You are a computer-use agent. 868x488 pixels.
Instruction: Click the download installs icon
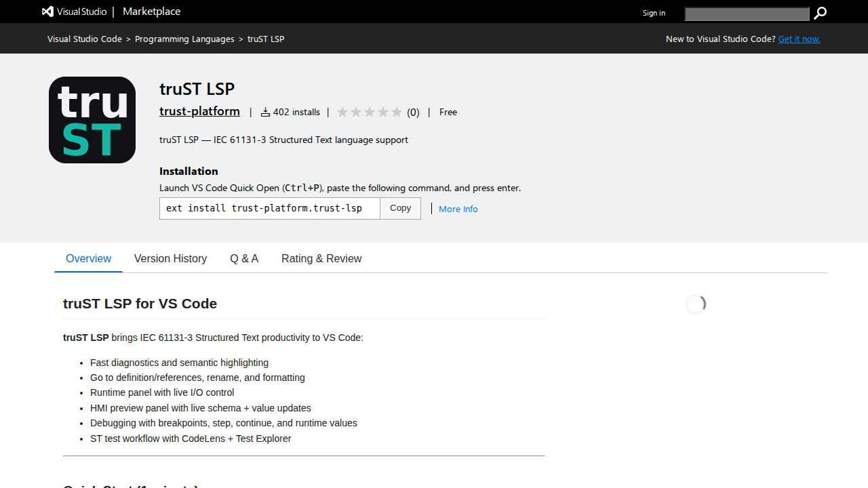[x=265, y=111]
